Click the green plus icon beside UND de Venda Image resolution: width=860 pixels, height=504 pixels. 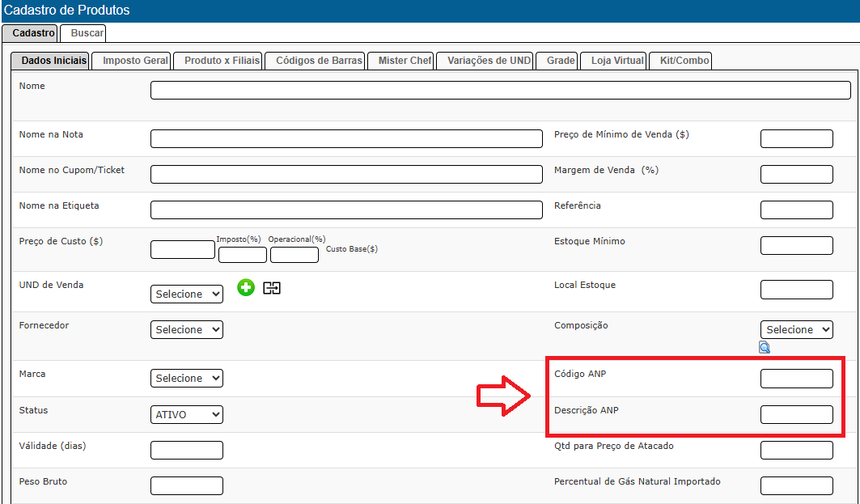(x=246, y=287)
